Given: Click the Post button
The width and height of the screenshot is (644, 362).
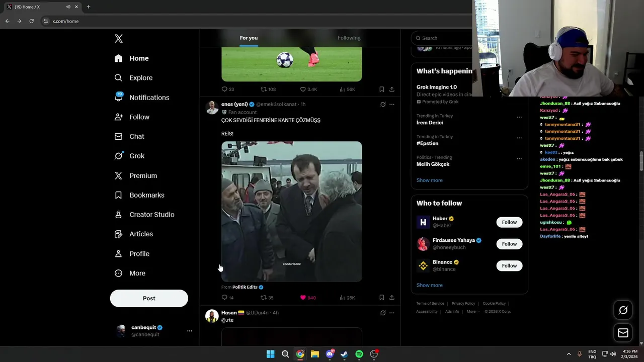Looking at the screenshot, I should click(x=149, y=298).
